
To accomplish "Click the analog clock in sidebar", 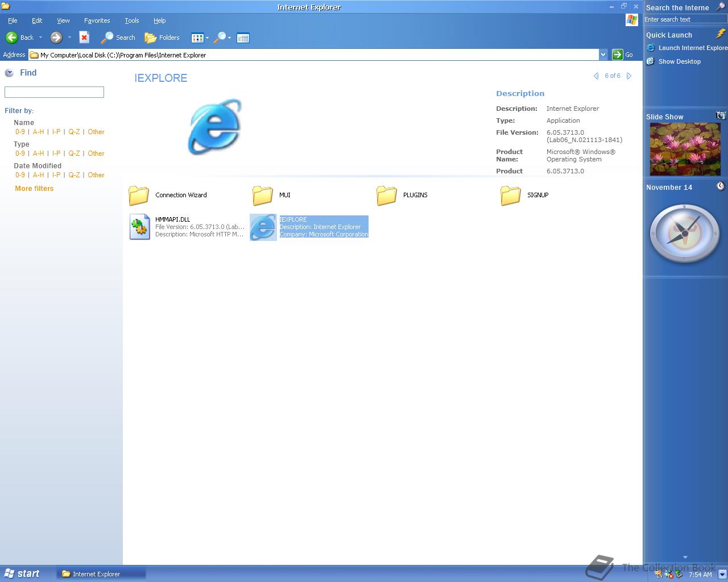I will click(685, 234).
